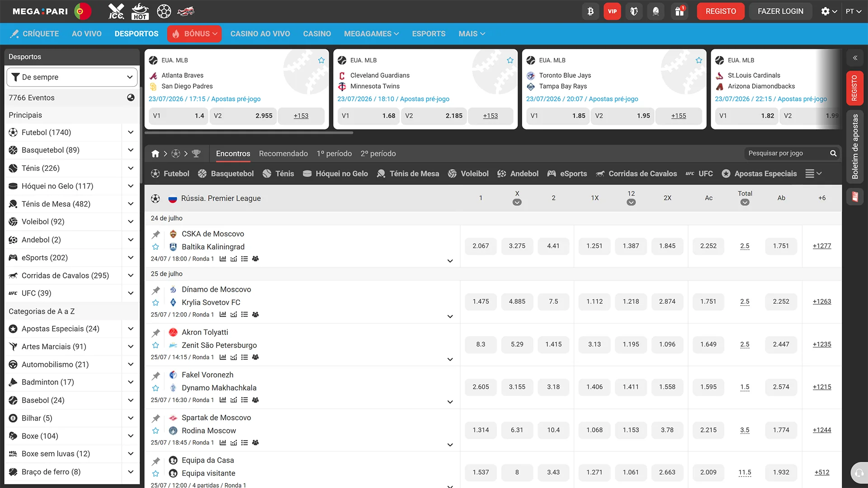
Task: Click the red REGISTO button in header
Action: click(x=721, y=11)
